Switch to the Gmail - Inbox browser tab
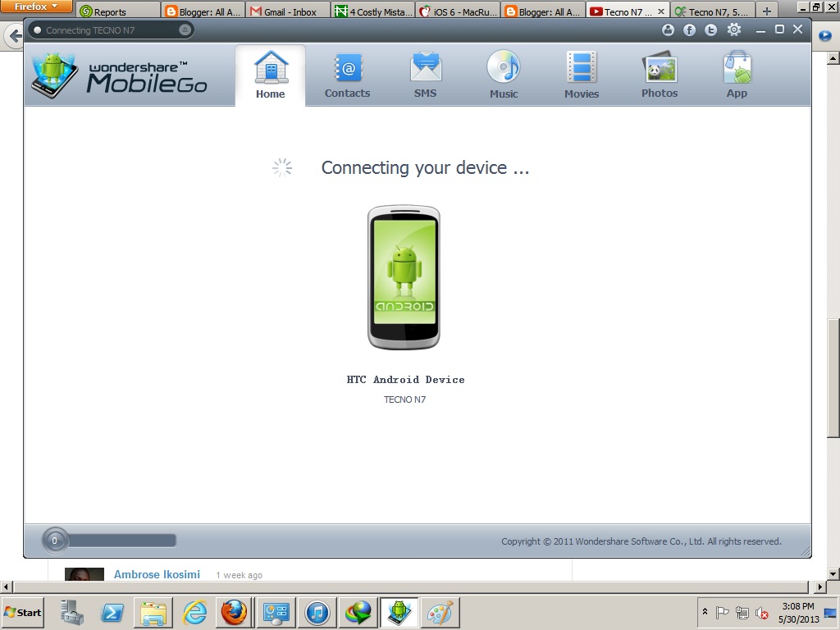 tap(288, 11)
